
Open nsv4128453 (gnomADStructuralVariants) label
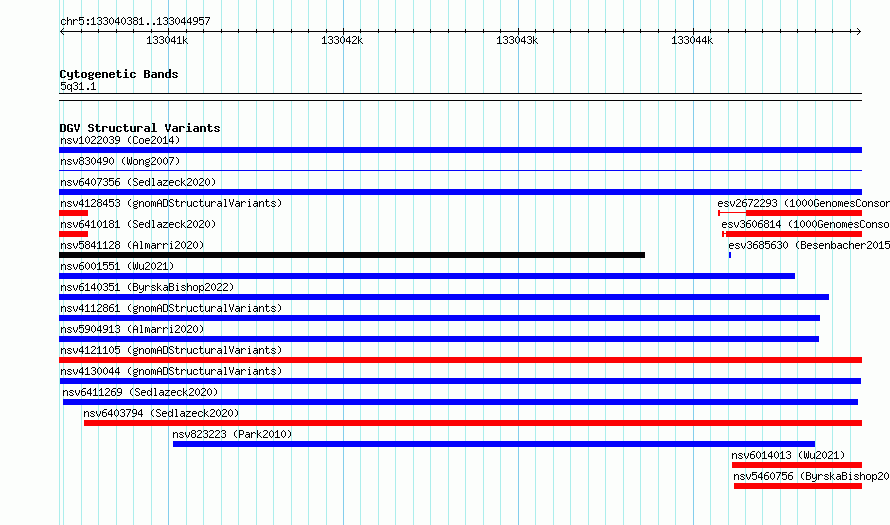point(171,203)
